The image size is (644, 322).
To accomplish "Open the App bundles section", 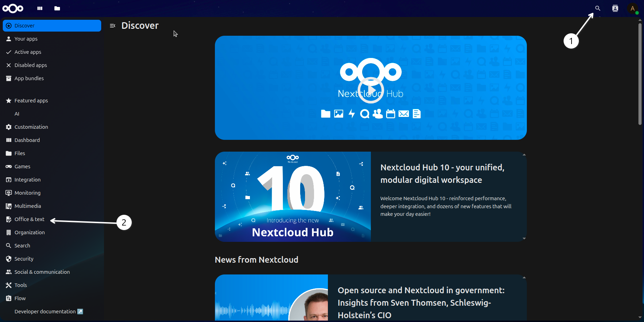I will [x=52, y=78].
